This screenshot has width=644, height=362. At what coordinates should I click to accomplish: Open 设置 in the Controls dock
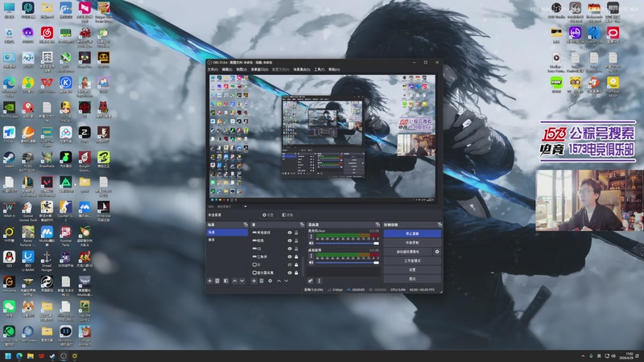[412, 269]
